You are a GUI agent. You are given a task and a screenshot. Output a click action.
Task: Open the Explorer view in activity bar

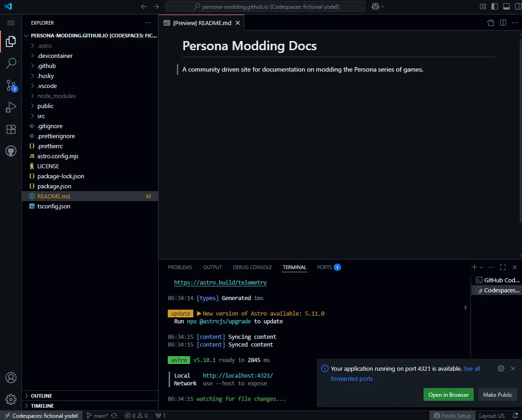pyautogui.click(x=11, y=41)
